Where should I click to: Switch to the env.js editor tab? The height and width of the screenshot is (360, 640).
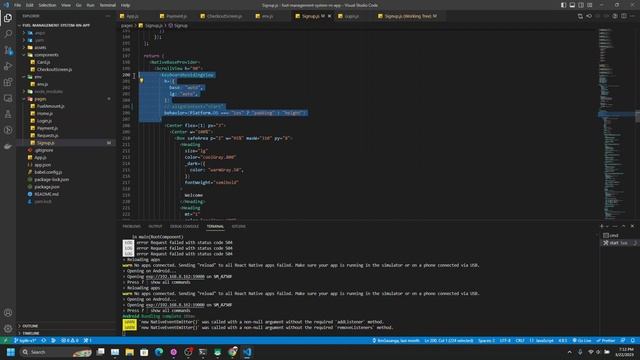pyautogui.click(x=265, y=16)
